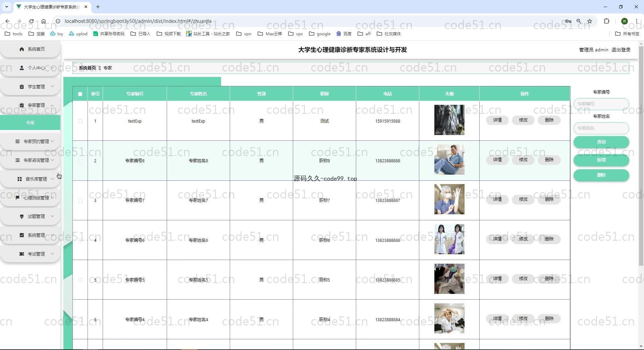Check the row checkbox for 专家编号6
The height and width of the screenshot is (350, 644).
(x=80, y=240)
